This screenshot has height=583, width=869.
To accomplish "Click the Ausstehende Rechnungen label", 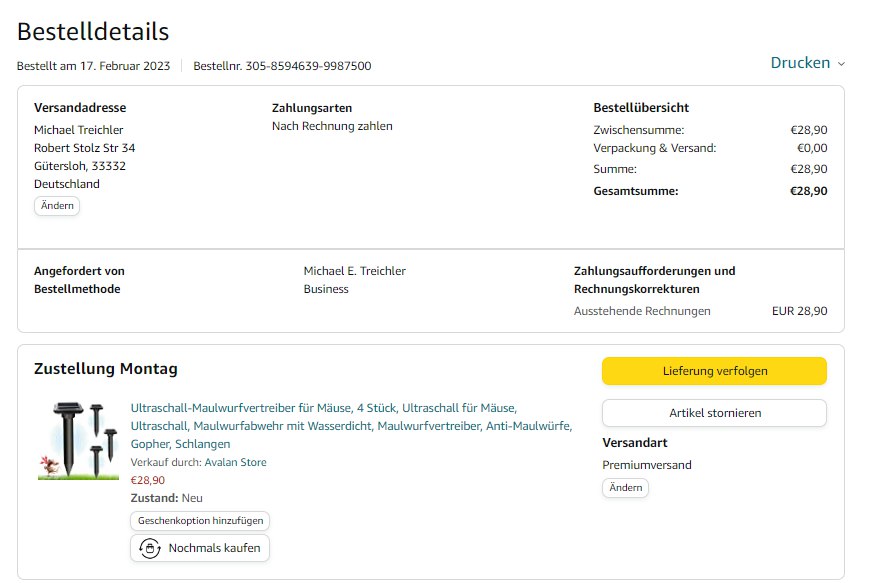I will [x=642, y=311].
